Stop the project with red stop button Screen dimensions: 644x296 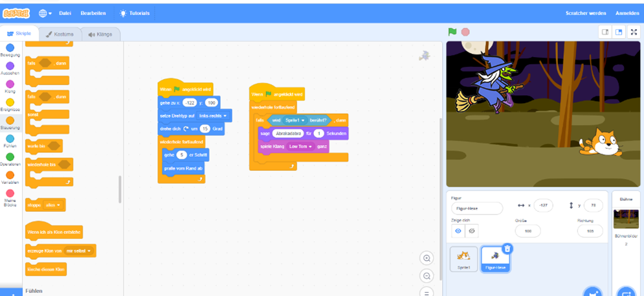point(465,32)
